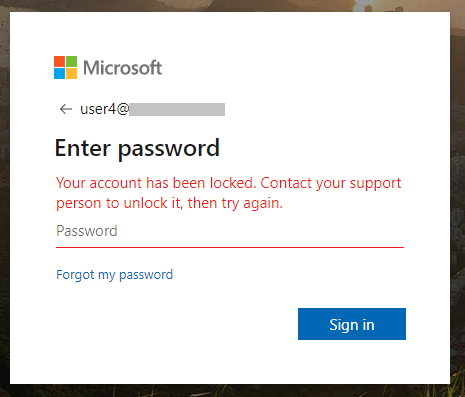Go back using the left arrow icon
The height and width of the screenshot is (397, 465).
(x=66, y=109)
